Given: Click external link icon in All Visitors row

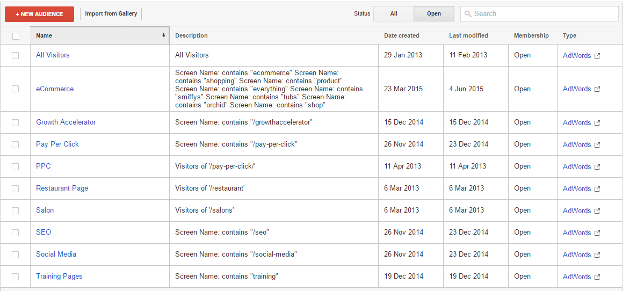Looking at the screenshot, I should click(597, 56).
